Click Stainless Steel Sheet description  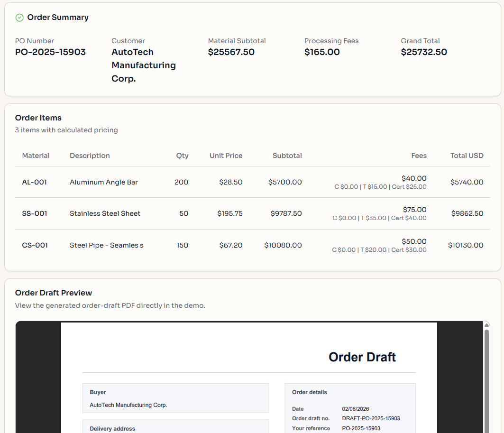pyautogui.click(x=105, y=213)
